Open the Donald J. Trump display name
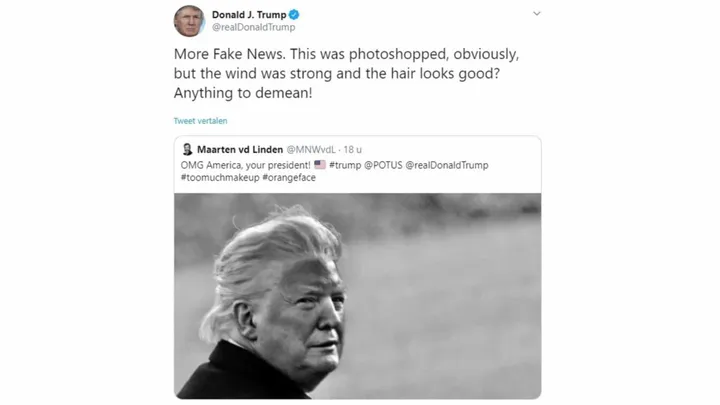This screenshot has height=405, width=720. (249, 15)
